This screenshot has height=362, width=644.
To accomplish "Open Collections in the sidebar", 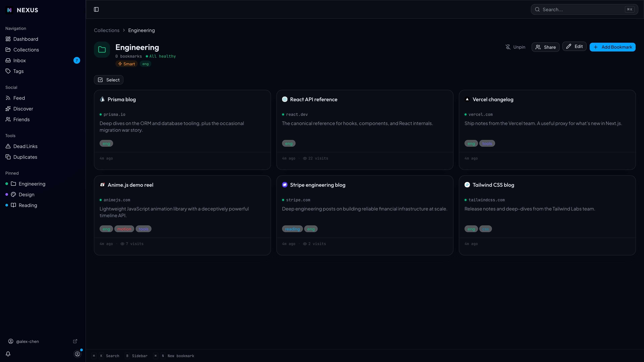I will (43, 50).
